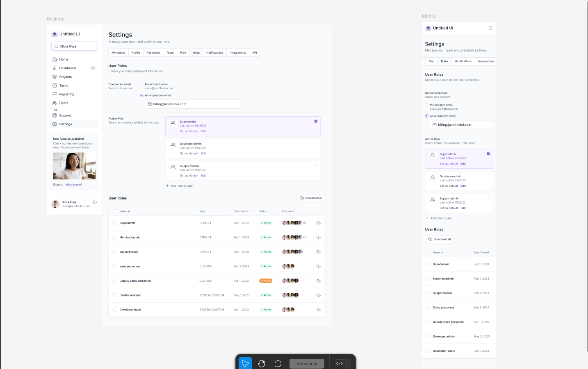Click the download icon in Deputy sales personnel row

pos(318,281)
